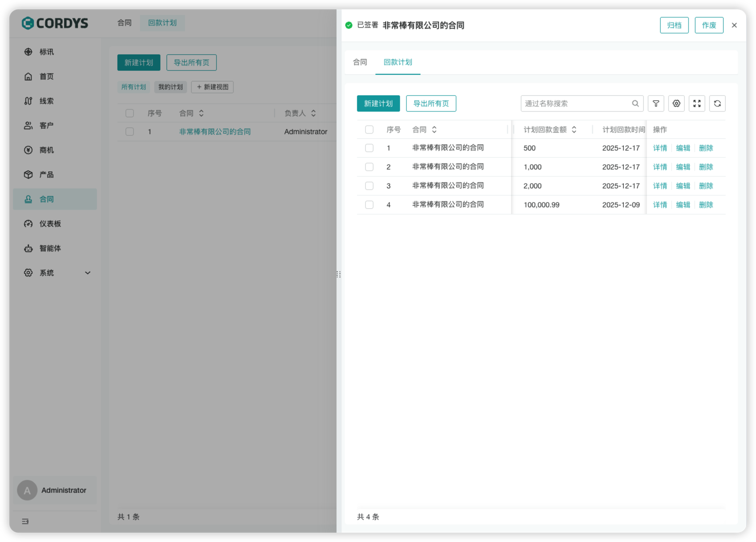Navigate to 产品 via sidebar icon
Viewport: 756px width, 542px height.
coord(46,175)
